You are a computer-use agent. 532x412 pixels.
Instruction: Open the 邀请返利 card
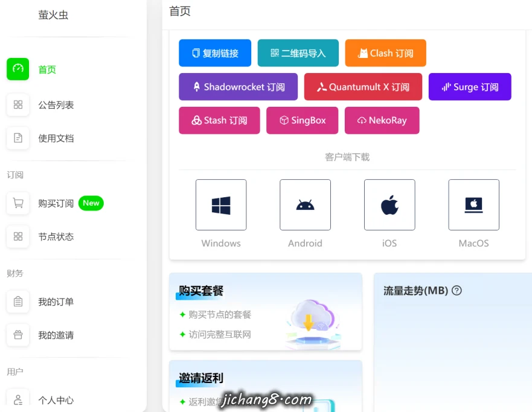tap(266, 386)
